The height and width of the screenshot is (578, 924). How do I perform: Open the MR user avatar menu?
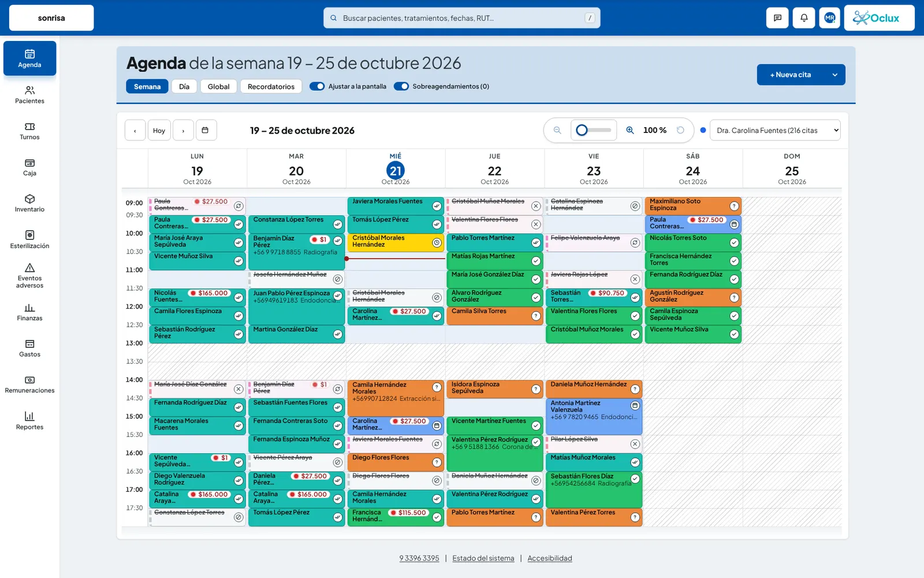point(830,18)
